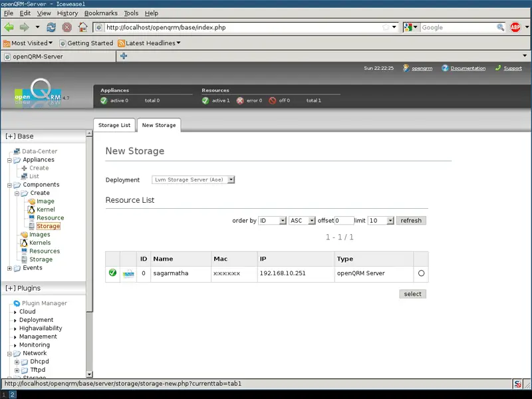Open the Deployment type dropdown
This screenshot has height=399, width=532.
194,180
